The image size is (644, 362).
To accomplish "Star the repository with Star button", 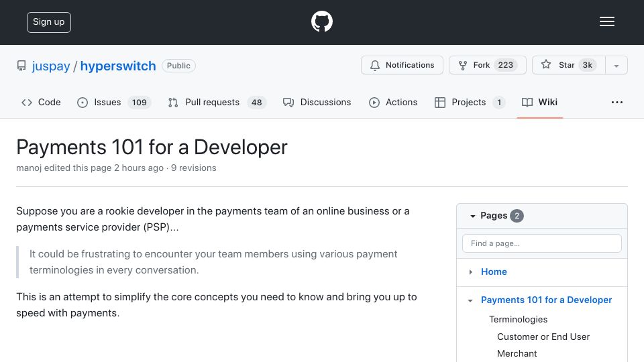I will click(569, 65).
